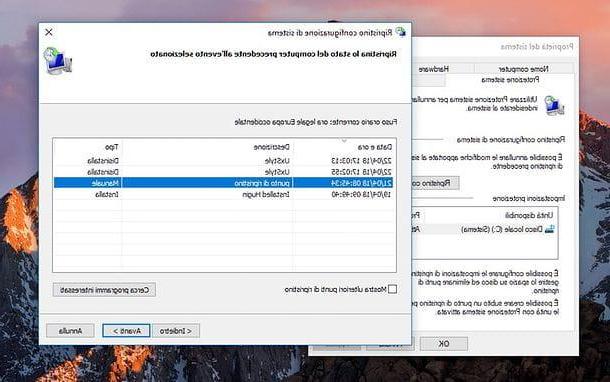This screenshot has height=382, width=610.
Task: Confirm with OK in Proprietà del sistema
Action: (444, 344)
